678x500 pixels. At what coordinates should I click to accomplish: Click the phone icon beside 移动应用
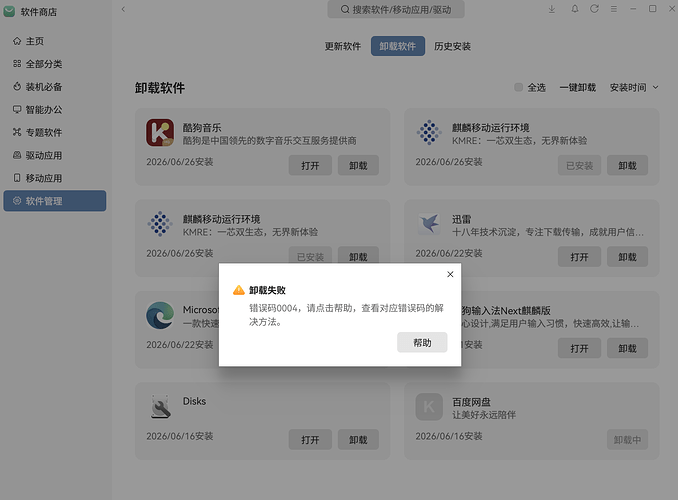coord(17,178)
